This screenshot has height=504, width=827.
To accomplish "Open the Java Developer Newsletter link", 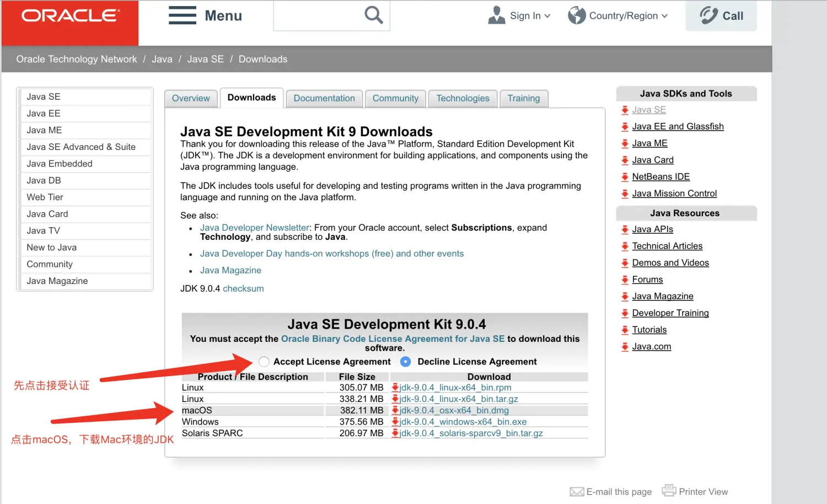I will click(255, 228).
